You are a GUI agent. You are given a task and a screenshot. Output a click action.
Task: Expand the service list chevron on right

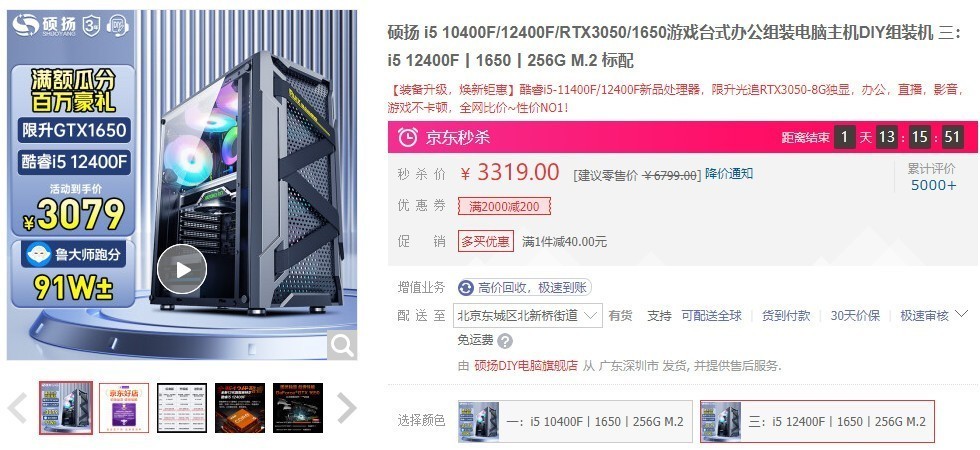(963, 314)
